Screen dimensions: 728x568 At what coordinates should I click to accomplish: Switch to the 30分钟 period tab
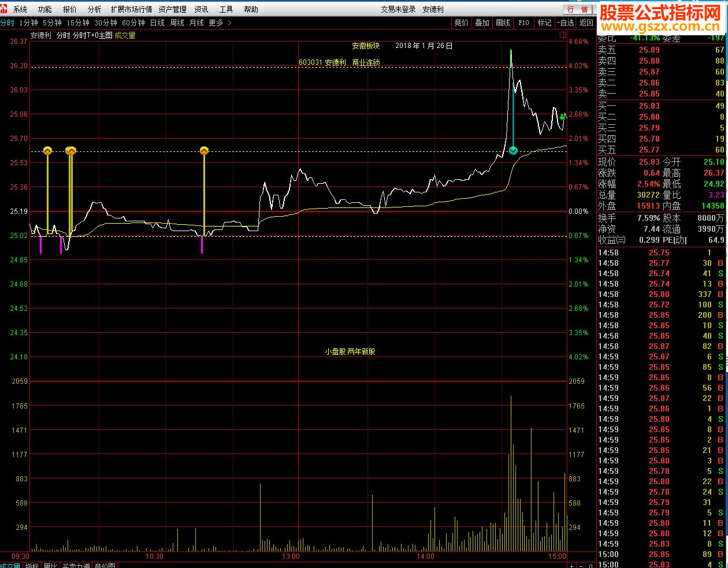(x=106, y=23)
